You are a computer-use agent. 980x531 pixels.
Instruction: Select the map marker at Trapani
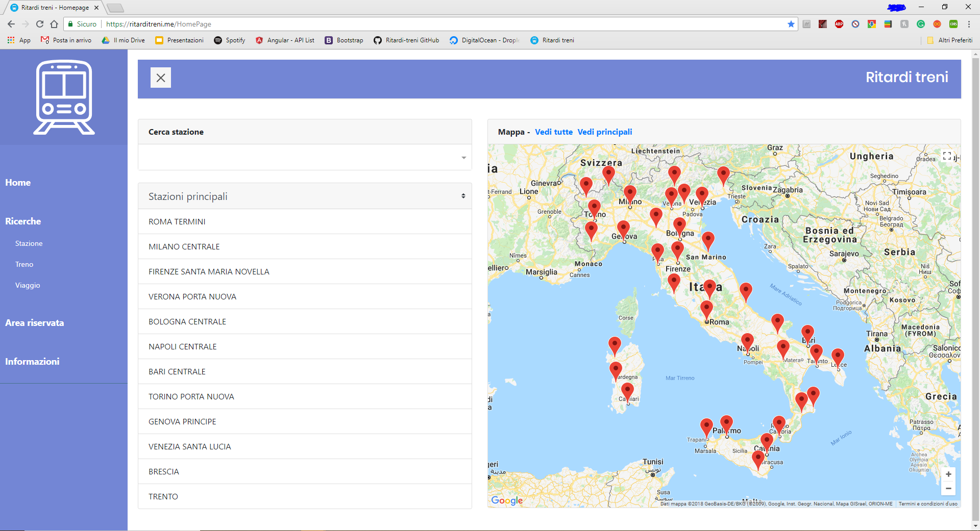706,428
